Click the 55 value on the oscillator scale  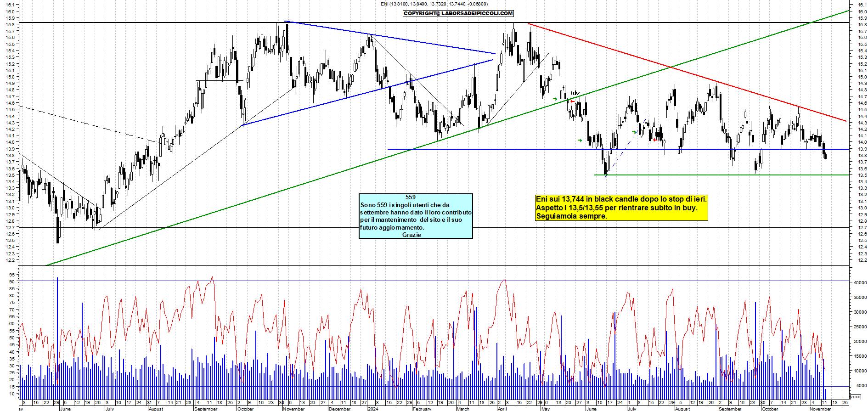pos(12,331)
